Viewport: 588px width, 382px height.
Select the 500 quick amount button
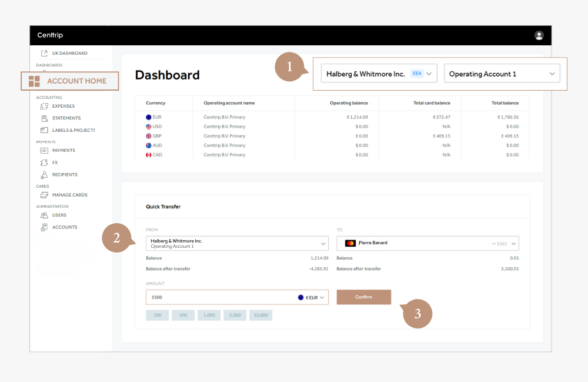coord(183,315)
